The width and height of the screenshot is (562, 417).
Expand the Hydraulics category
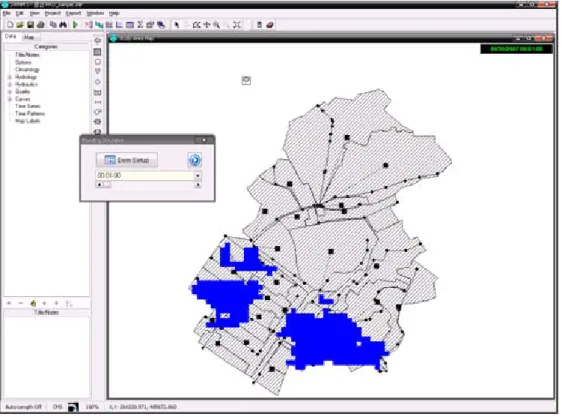[x=10, y=85]
